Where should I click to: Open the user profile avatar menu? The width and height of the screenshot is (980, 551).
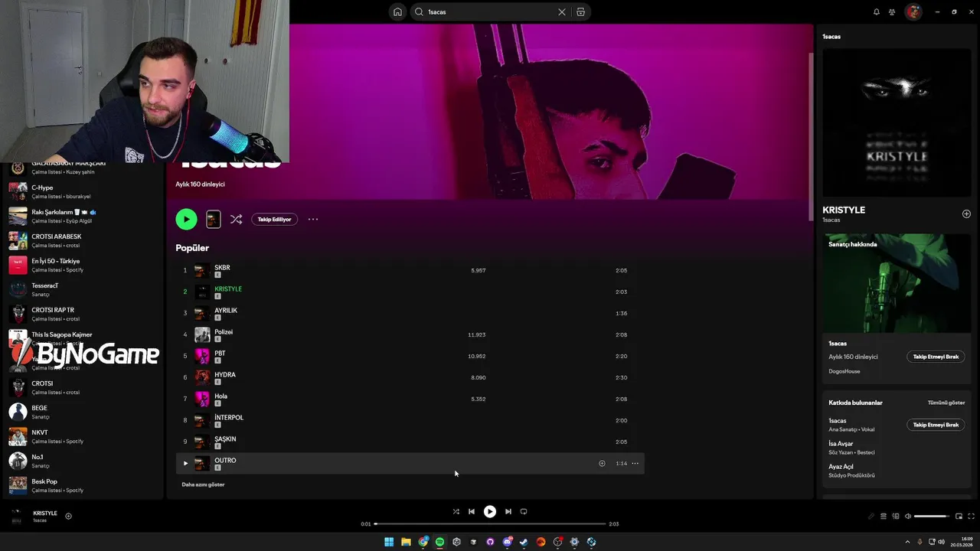coord(913,11)
